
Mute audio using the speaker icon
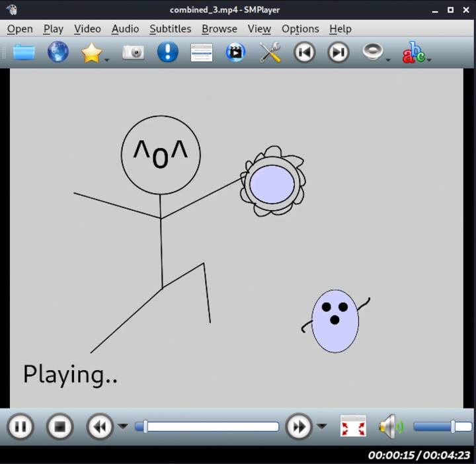390,426
